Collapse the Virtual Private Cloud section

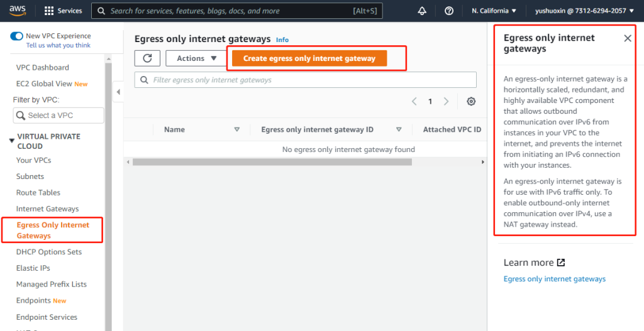coord(11,141)
